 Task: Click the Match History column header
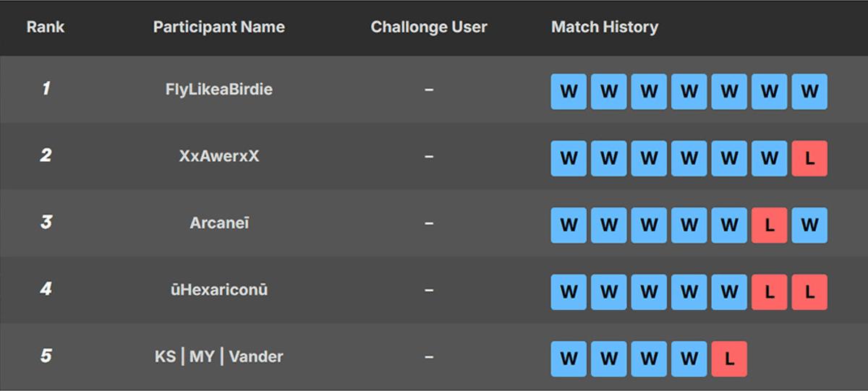pos(605,27)
